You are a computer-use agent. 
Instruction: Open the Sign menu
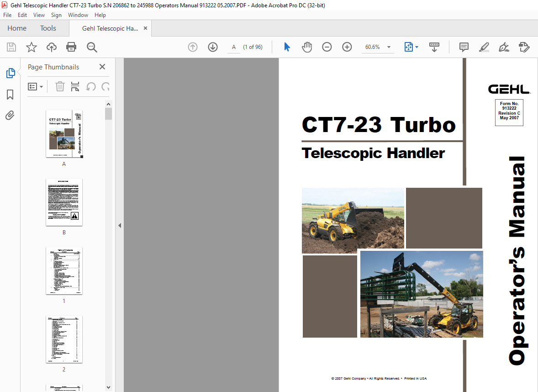coord(56,15)
